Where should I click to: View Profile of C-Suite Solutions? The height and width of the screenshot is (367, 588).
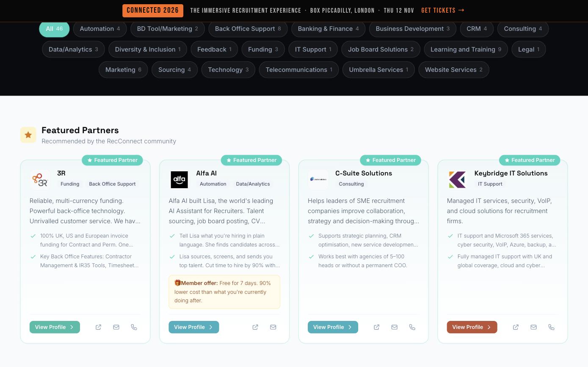click(x=333, y=327)
